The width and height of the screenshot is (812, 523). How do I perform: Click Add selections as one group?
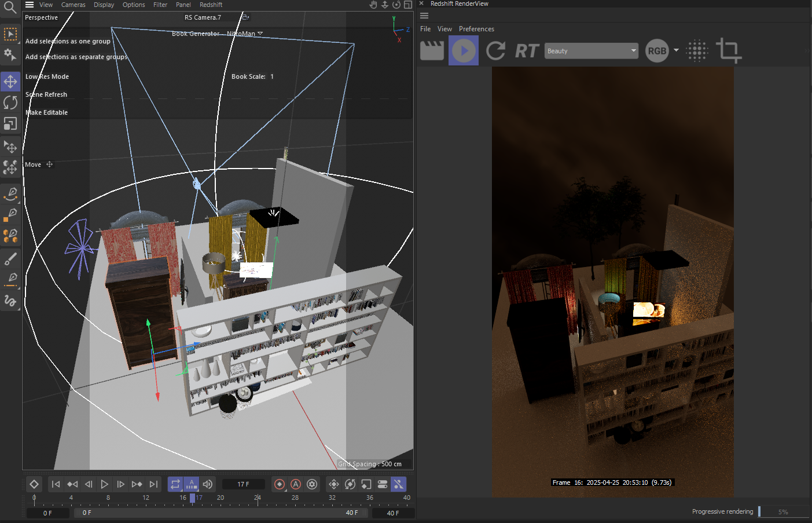[x=68, y=41]
